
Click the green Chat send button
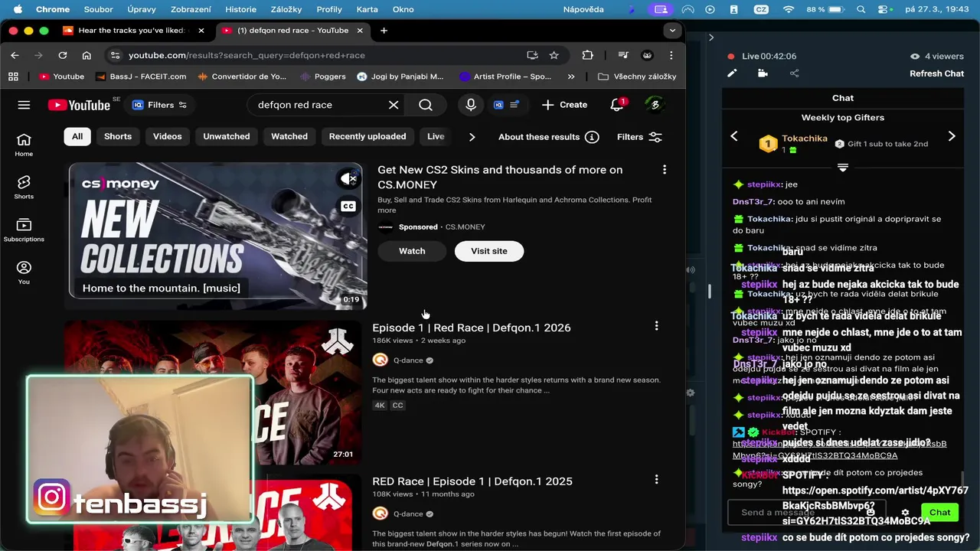click(x=940, y=513)
